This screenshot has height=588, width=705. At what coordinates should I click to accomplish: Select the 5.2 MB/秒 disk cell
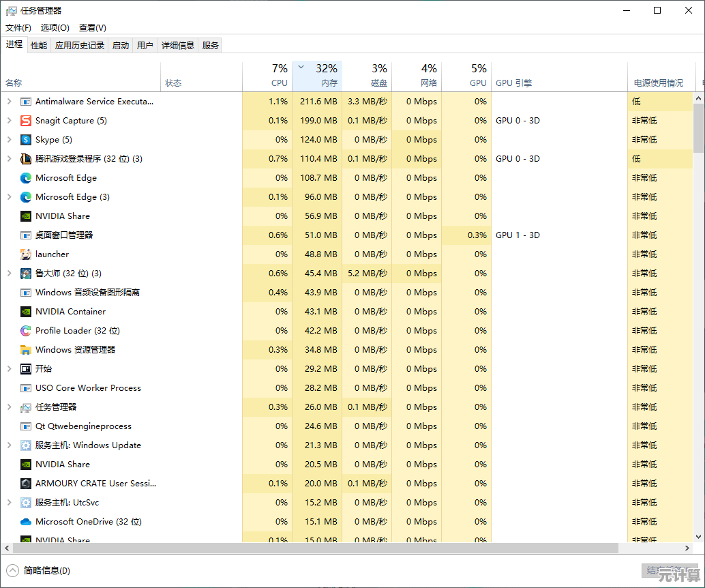(367, 274)
